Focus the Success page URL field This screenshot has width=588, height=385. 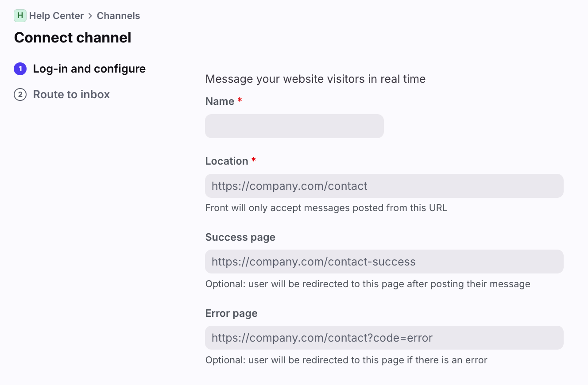point(384,262)
